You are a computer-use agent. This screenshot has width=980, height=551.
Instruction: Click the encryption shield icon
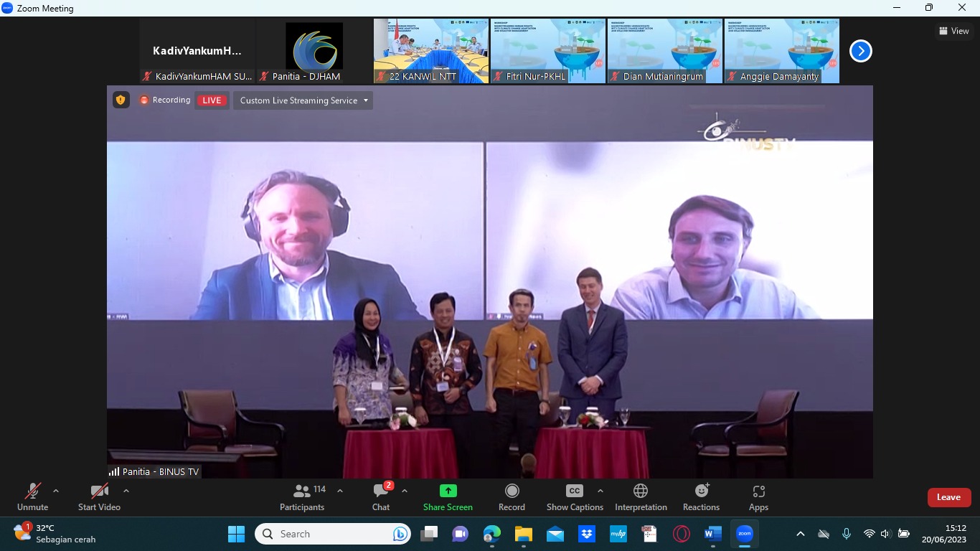(121, 100)
